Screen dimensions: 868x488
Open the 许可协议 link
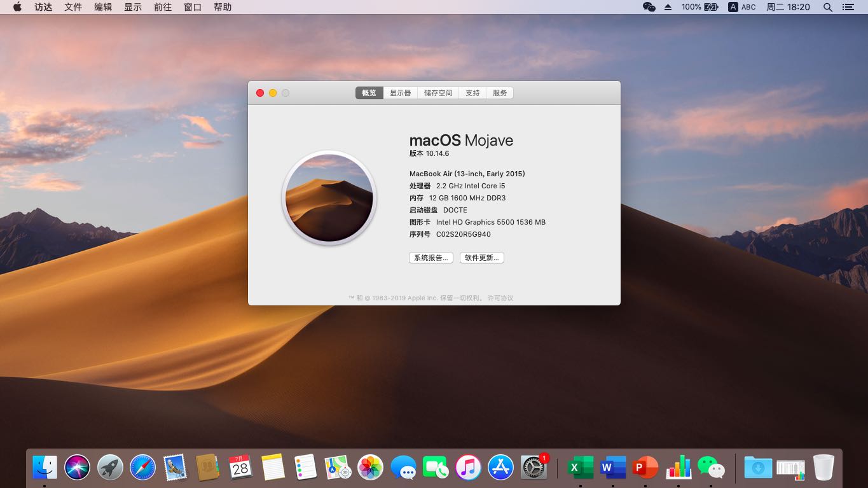click(500, 298)
